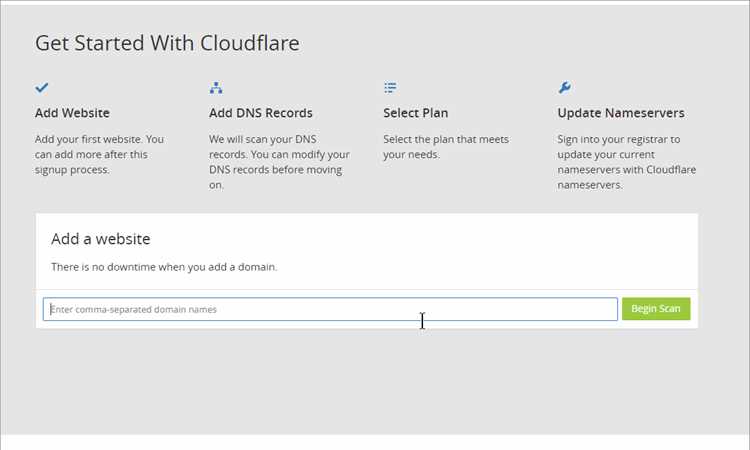The height and width of the screenshot is (450, 750).
Task: Click the 'We will scan your DNS' description
Action: [x=279, y=162]
